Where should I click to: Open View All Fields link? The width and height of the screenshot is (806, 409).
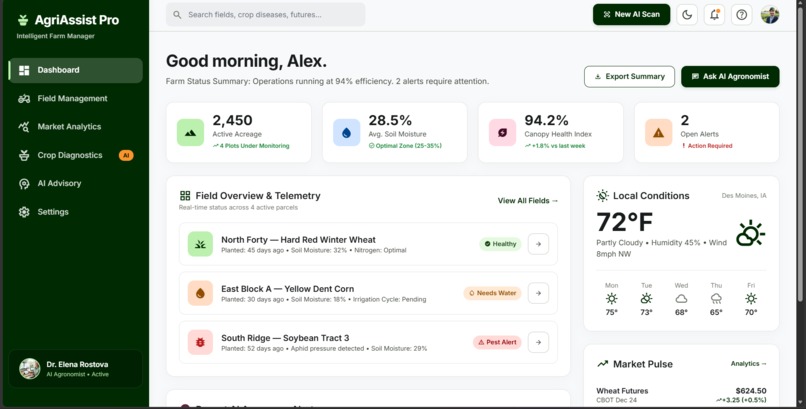pyautogui.click(x=527, y=201)
